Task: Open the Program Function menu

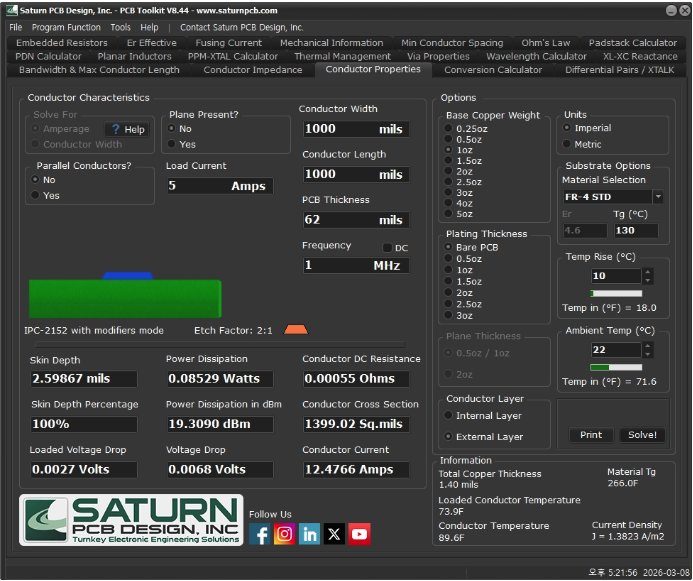Action: (x=66, y=27)
